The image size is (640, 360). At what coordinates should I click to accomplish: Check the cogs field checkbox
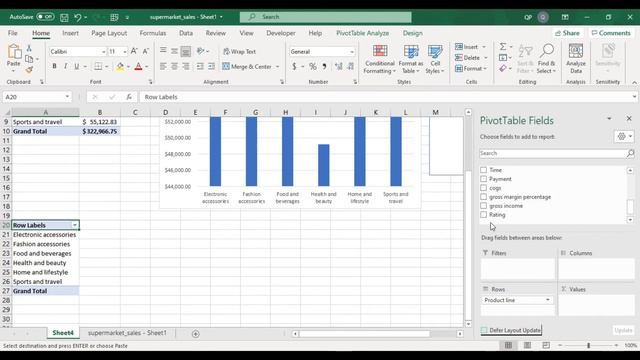[x=484, y=188]
